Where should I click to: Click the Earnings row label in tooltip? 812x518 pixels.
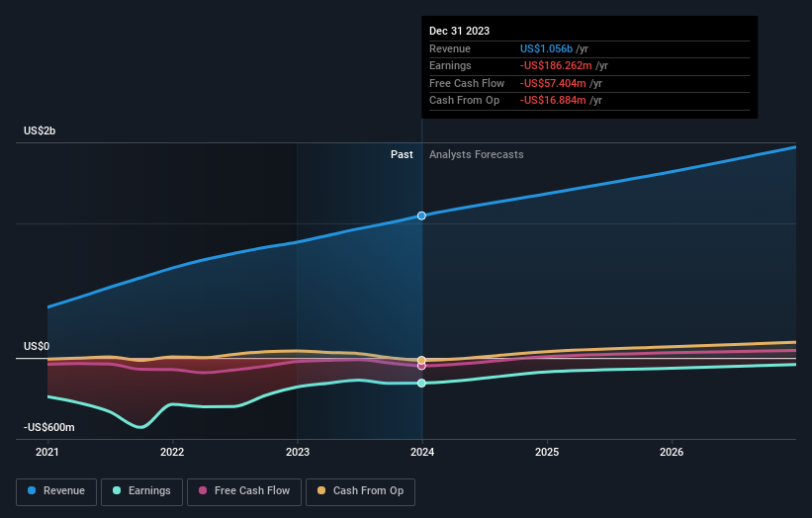[451, 65]
